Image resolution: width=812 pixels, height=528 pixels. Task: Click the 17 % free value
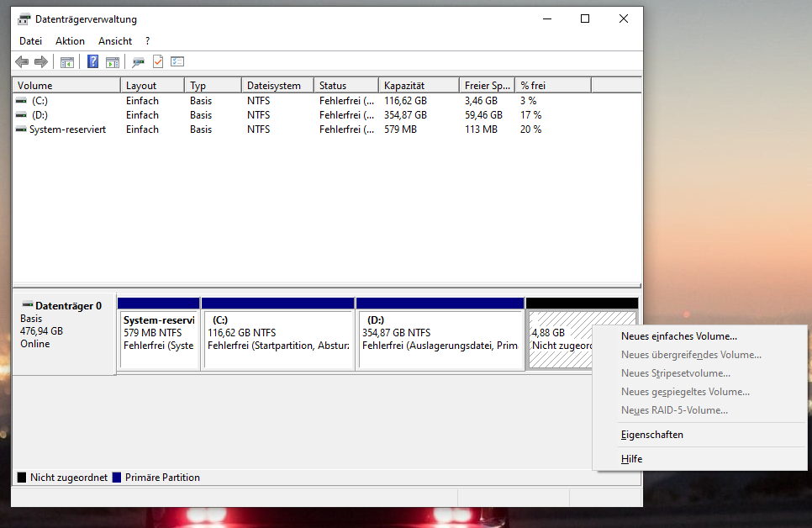pyautogui.click(x=530, y=115)
